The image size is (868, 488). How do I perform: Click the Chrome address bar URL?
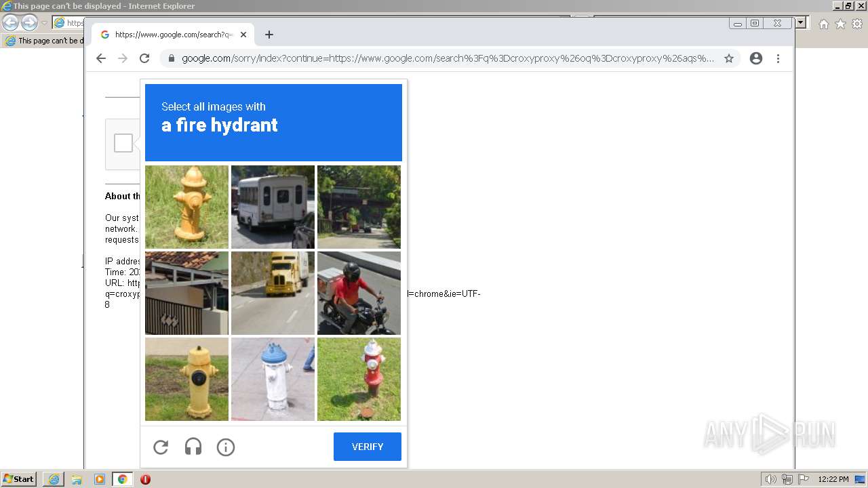tap(448, 58)
